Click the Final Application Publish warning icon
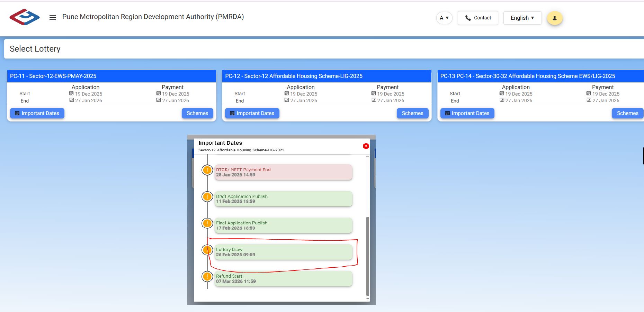 (x=207, y=223)
